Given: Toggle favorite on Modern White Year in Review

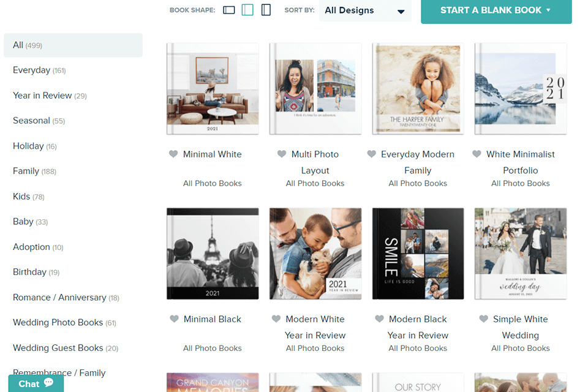Looking at the screenshot, I should [x=276, y=319].
